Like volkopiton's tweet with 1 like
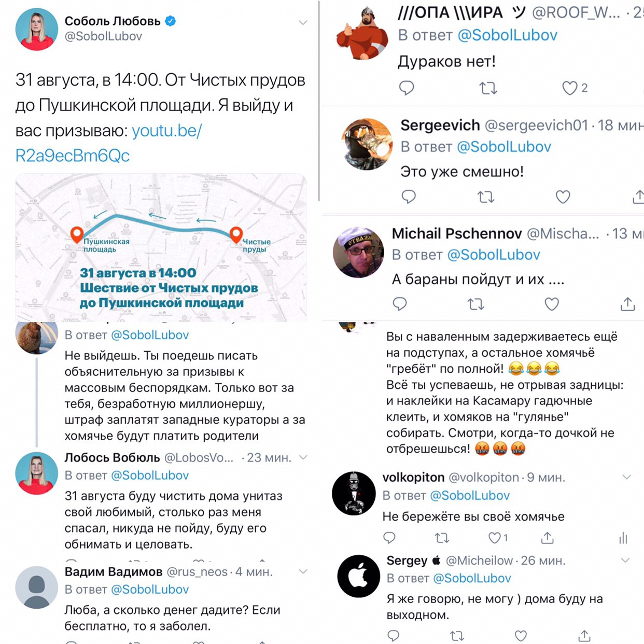Screen dimensions: 644x644 point(495,538)
